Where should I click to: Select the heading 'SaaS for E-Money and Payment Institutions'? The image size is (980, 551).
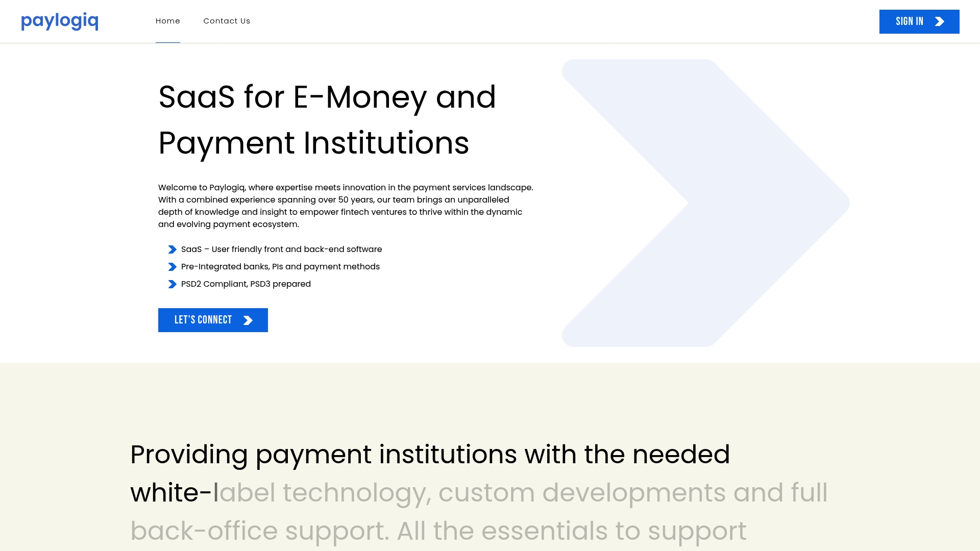327,120
